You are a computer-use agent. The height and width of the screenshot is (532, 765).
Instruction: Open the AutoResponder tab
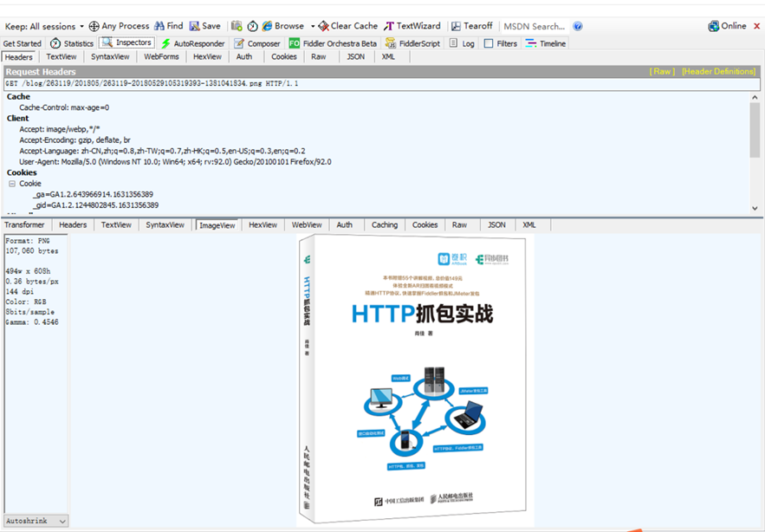pyautogui.click(x=193, y=43)
